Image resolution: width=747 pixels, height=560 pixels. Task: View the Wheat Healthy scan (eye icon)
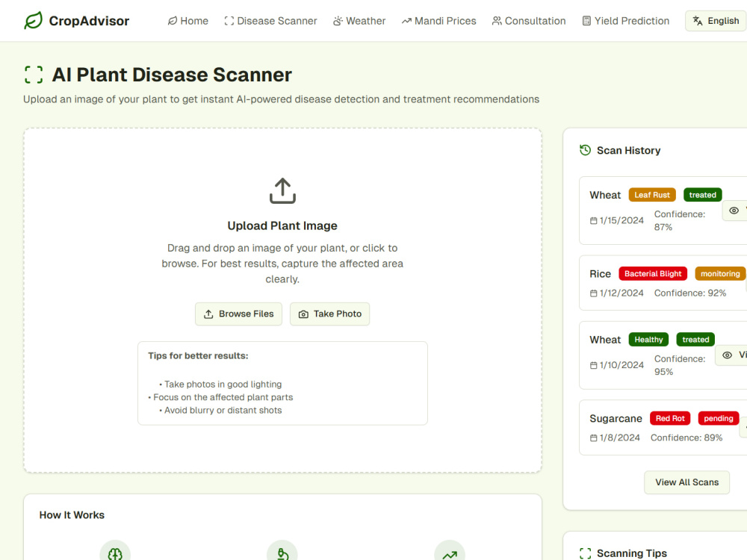pyautogui.click(x=727, y=355)
